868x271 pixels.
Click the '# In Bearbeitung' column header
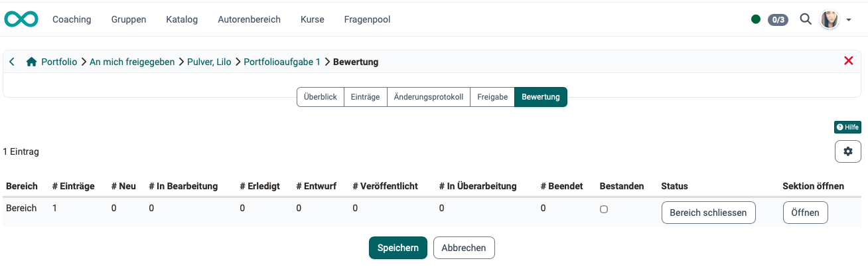coord(183,186)
